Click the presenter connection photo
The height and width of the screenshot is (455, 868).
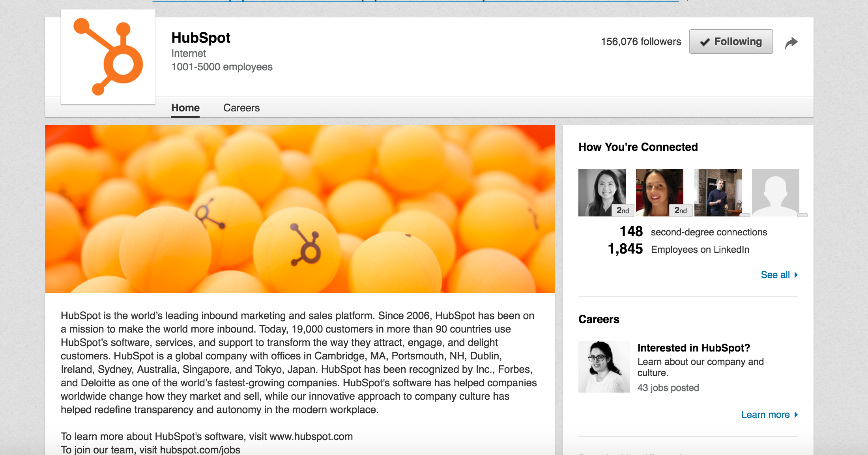click(718, 192)
